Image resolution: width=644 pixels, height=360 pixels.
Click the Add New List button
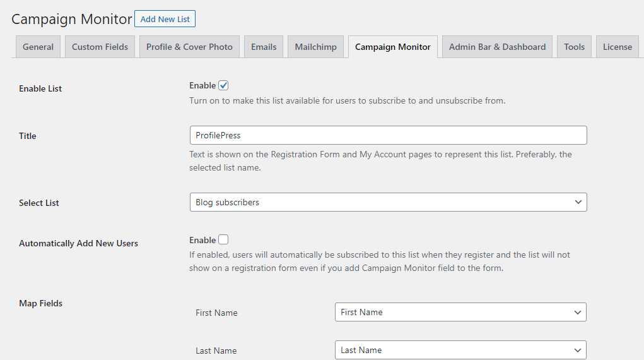click(x=165, y=19)
